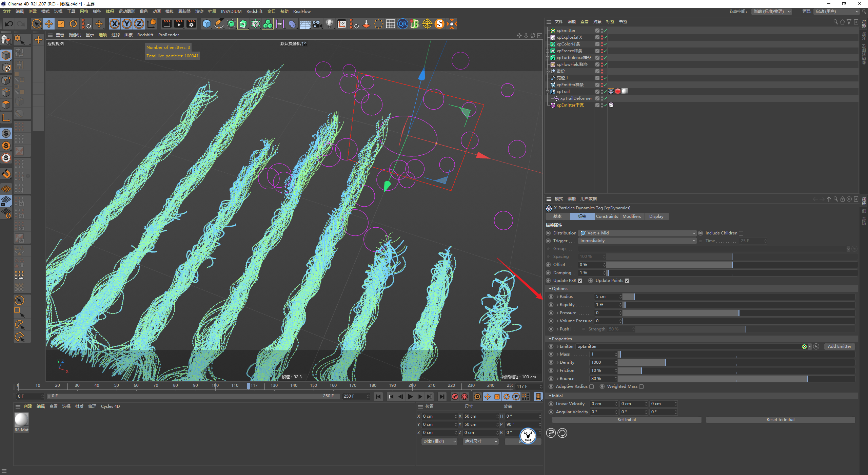868x475 pixels.
Task: Enable the Include Children checkbox
Action: [741, 233]
